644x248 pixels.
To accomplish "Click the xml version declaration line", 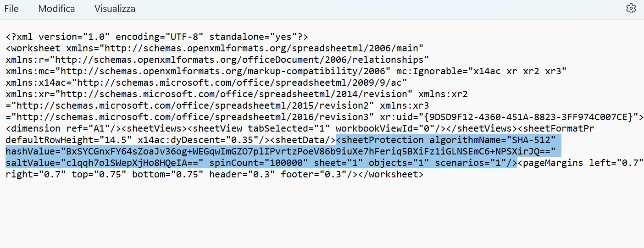I will click(x=157, y=37).
